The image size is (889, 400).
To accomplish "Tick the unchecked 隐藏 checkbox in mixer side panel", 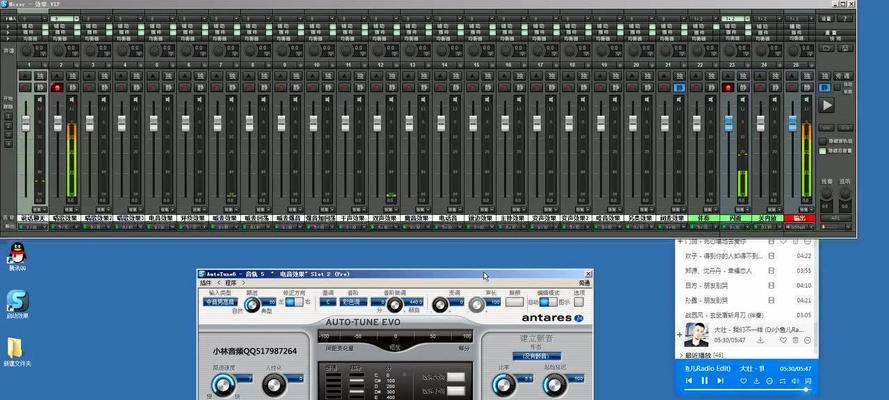I will tap(823, 141).
